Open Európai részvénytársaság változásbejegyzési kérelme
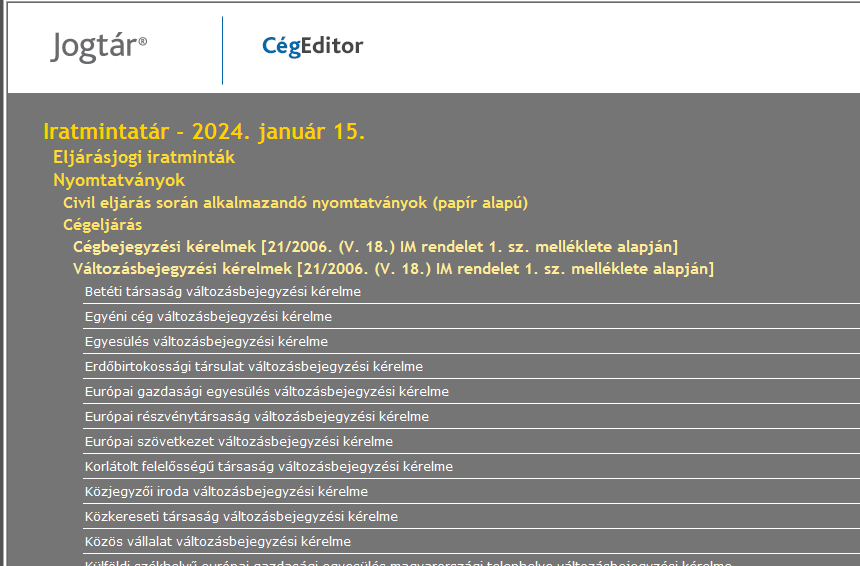 (257, 417)
